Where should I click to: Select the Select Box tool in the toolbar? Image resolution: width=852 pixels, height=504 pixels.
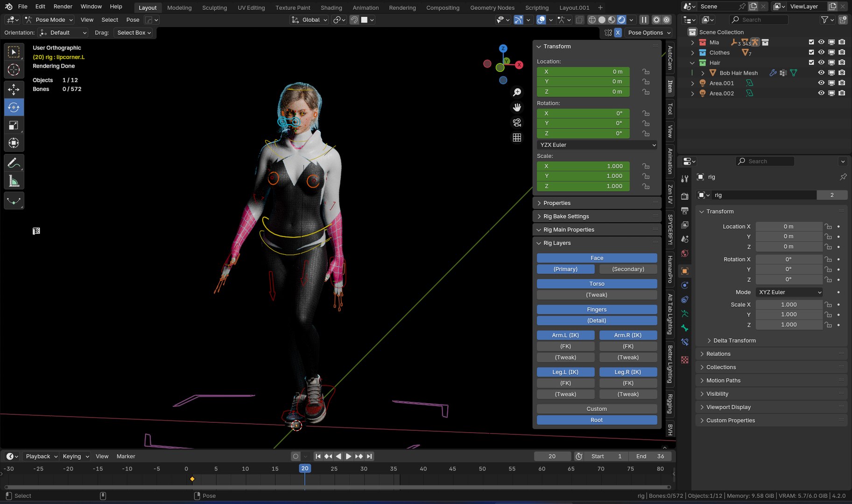[x=14, y=52]
